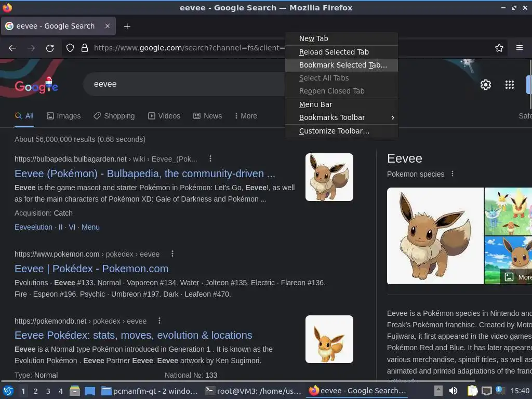Screen dimensions: 532x399
Task: Open the volume control in tray
Action: (453, 391)
